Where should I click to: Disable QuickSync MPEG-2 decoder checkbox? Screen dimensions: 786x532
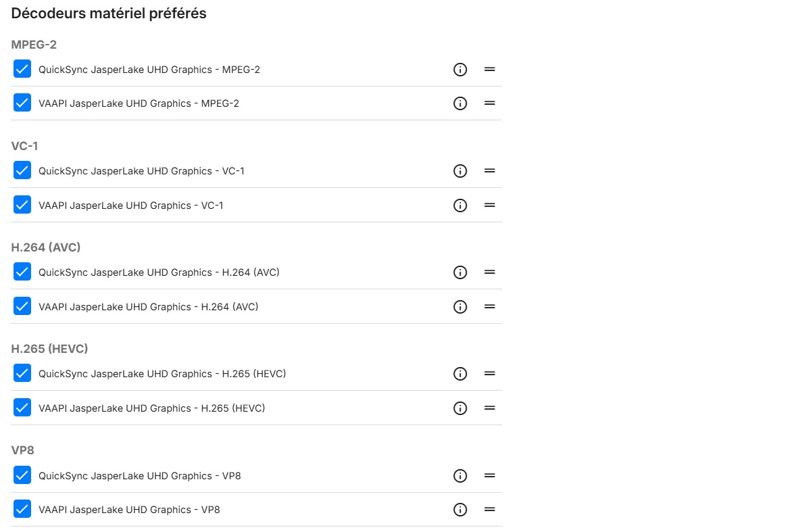(x=22, y=69)
